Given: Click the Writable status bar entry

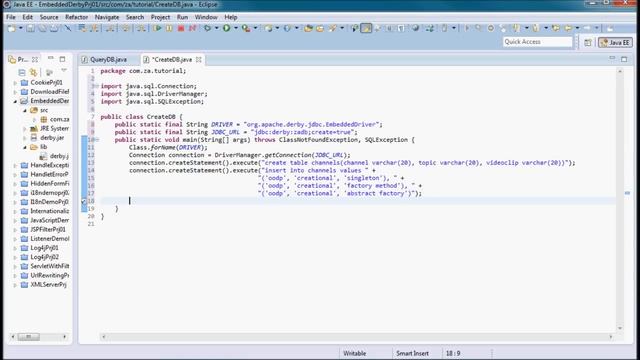Looking at the screenshot, I should click(354, 353).
